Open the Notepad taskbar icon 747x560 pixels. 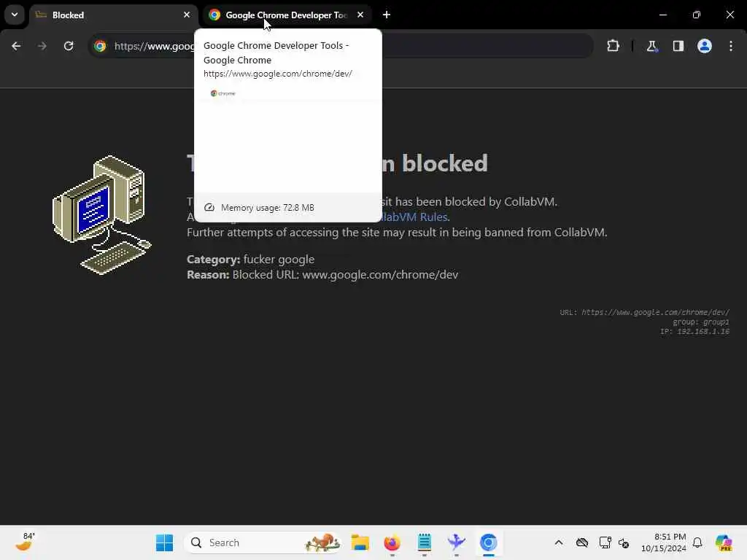pos(424,542)
